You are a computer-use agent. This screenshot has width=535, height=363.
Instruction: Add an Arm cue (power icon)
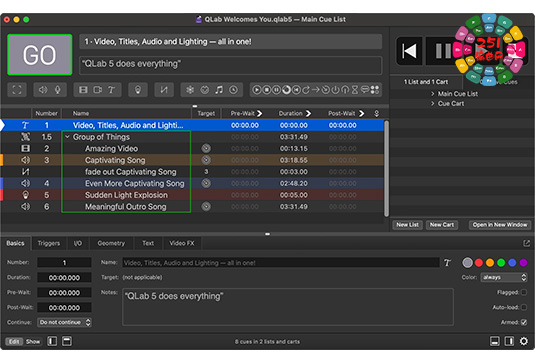click(336, 90)
